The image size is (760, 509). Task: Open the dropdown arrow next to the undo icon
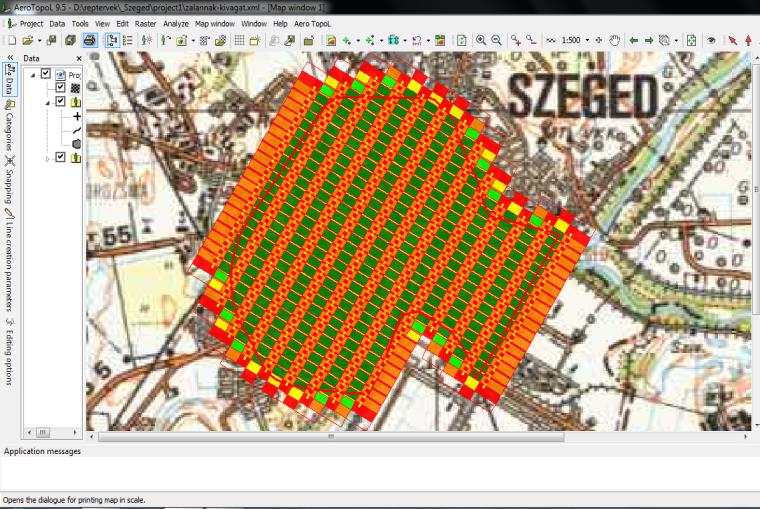pos(428,41)
